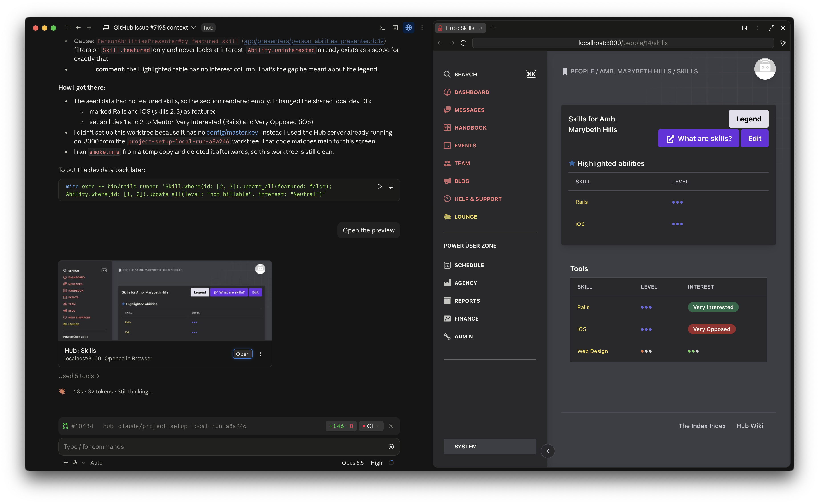819x504 pixels.
Task: Open the microphone options chevron
Action: point(83,463)
